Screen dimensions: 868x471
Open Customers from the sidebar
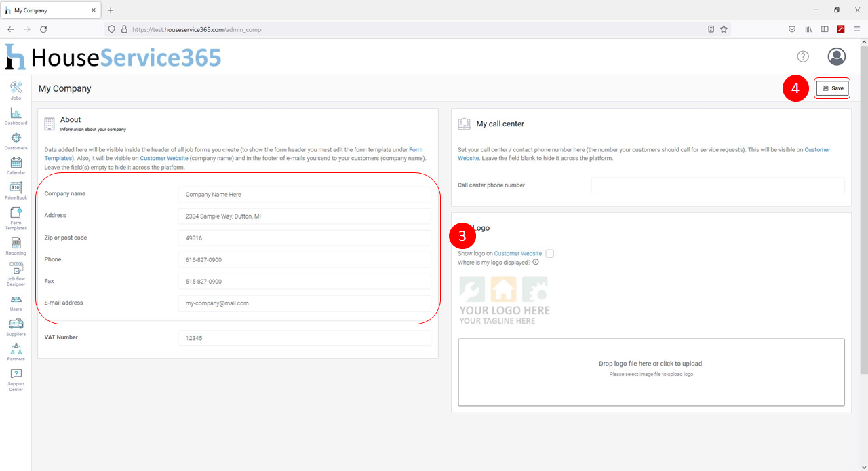pyautogui.click(x=16, y=140)
